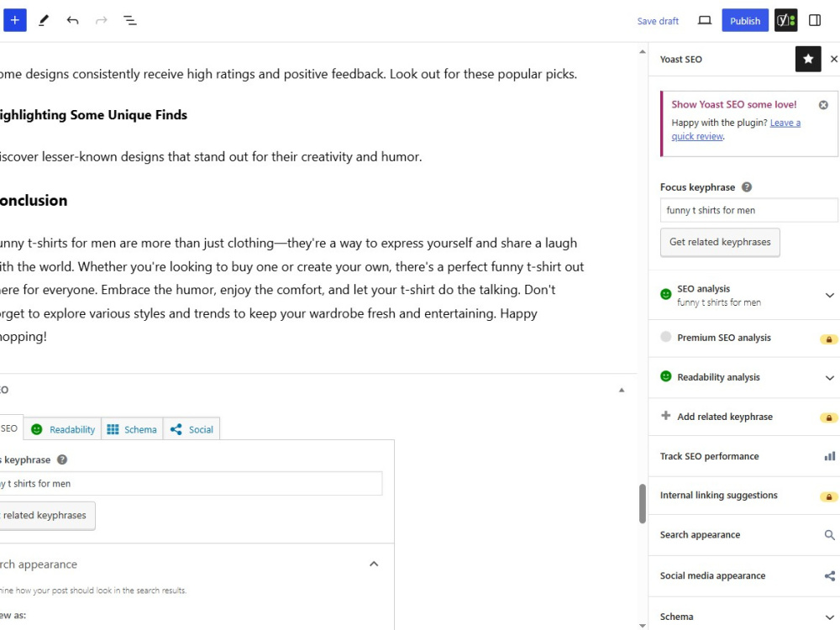Click the redo arrow icon
Screen dimensions: 840x630
click(x=102, y=20)
